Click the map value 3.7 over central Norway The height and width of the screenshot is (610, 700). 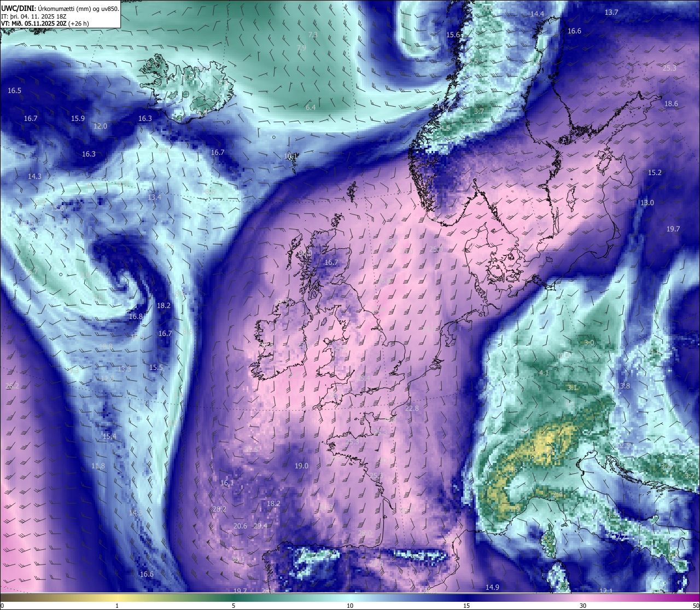(479, 111)
